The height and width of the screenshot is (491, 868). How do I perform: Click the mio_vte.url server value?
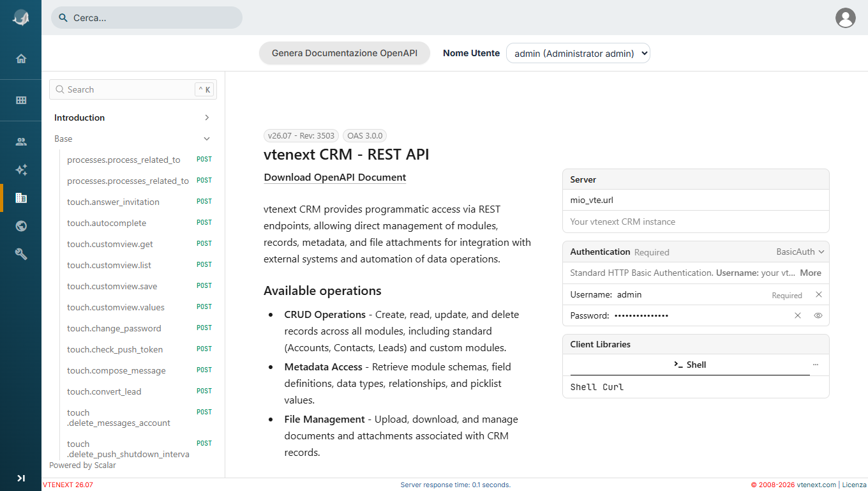(x=592, y=200)
